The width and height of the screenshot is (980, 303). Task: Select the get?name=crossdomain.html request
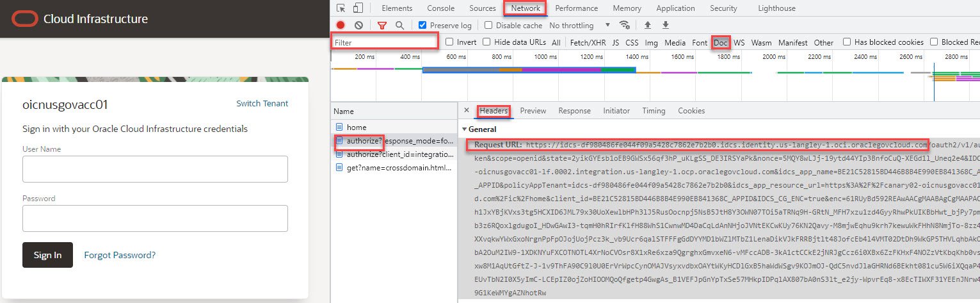[394, 168]
